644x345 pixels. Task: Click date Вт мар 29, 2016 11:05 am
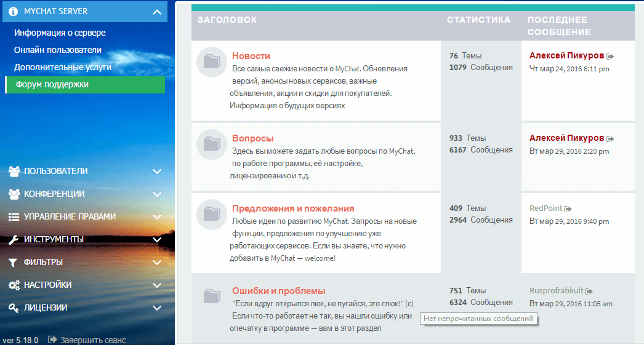coord(571,304)
